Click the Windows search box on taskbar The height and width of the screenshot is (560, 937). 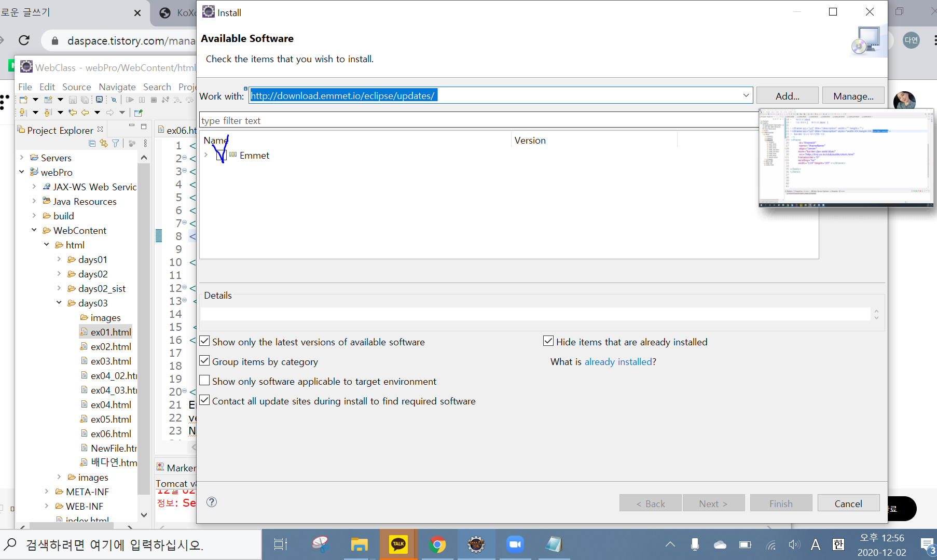131,544
